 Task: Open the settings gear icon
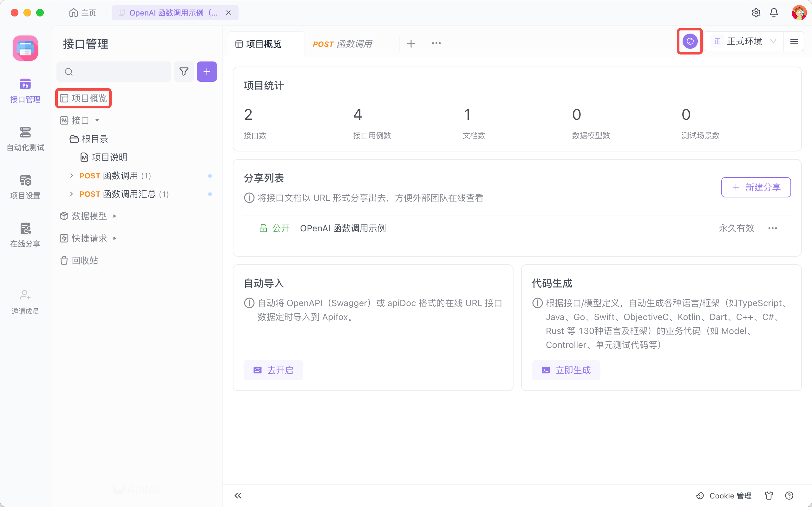pos(756,13)
